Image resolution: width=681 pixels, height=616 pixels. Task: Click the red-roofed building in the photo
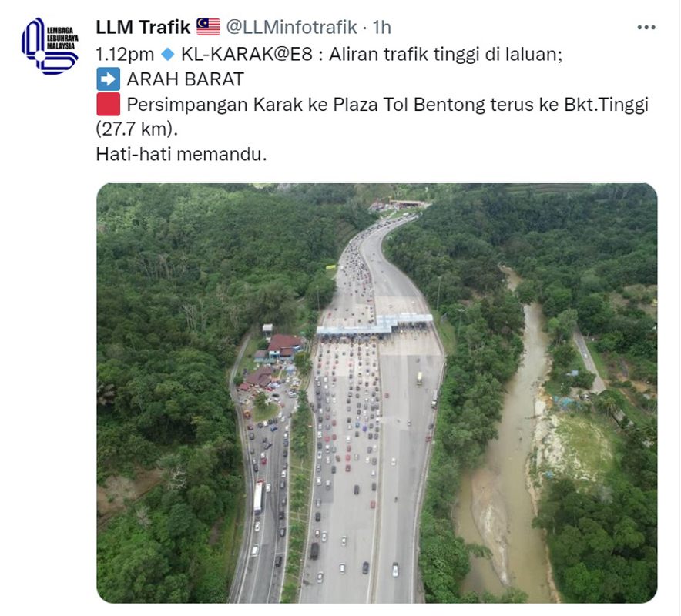(284, 344)
